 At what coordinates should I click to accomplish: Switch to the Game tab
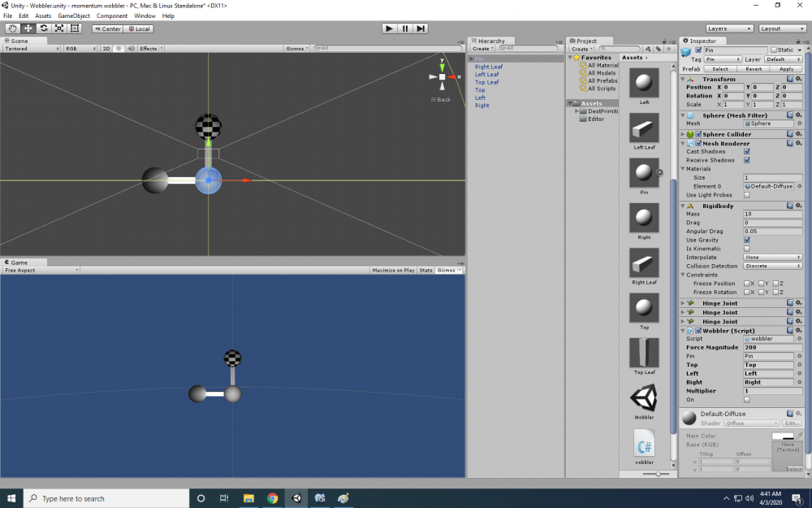pyautogui.click(x=18, y=263)
